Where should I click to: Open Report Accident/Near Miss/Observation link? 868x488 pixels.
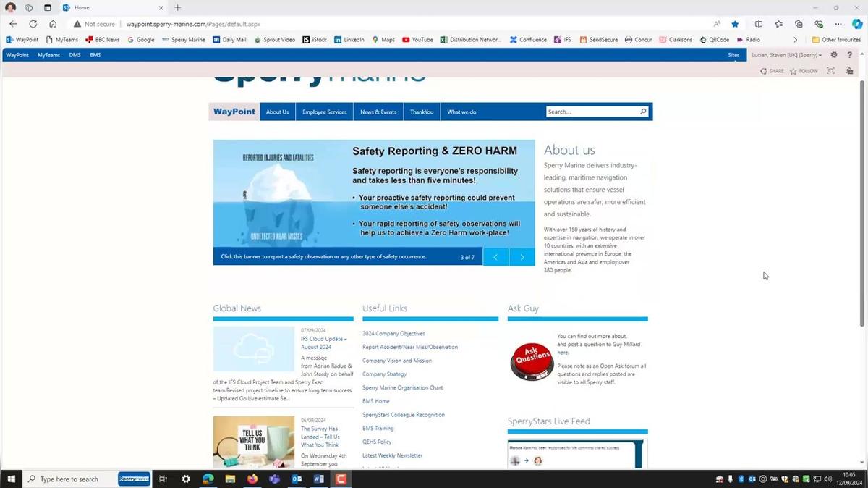click(410, 347)
